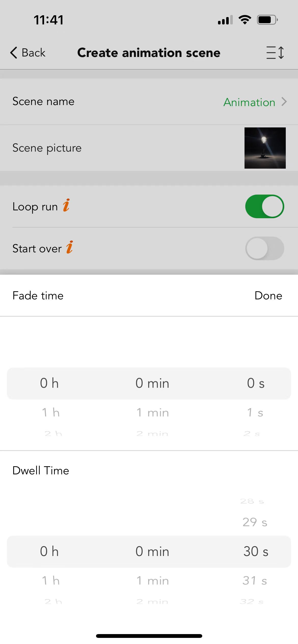298x644 pixels.
Task: Tap Done to confirm fade time
Action: pyautogui.click(x=268, y=296)
